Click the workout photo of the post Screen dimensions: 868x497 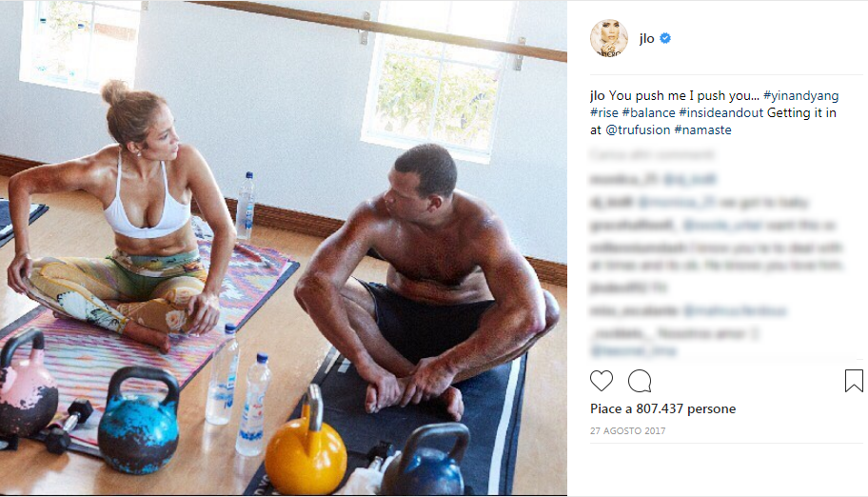tap(284, 248)
